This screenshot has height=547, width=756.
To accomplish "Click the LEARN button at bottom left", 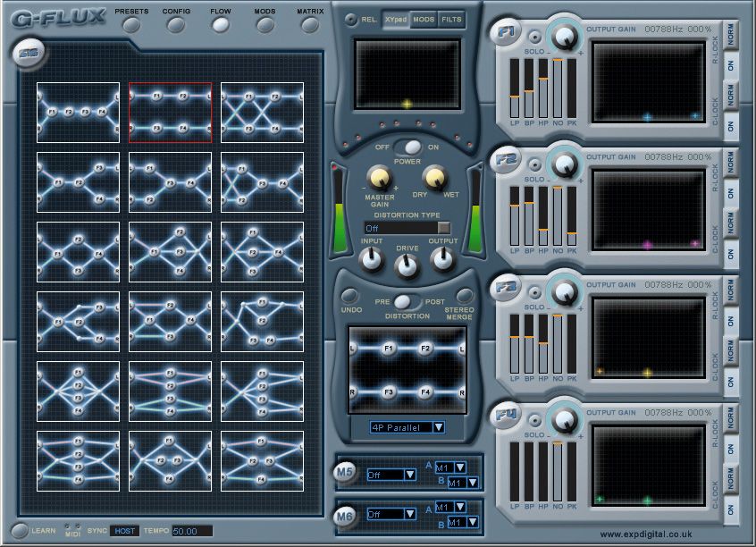I will click(20, 531).
